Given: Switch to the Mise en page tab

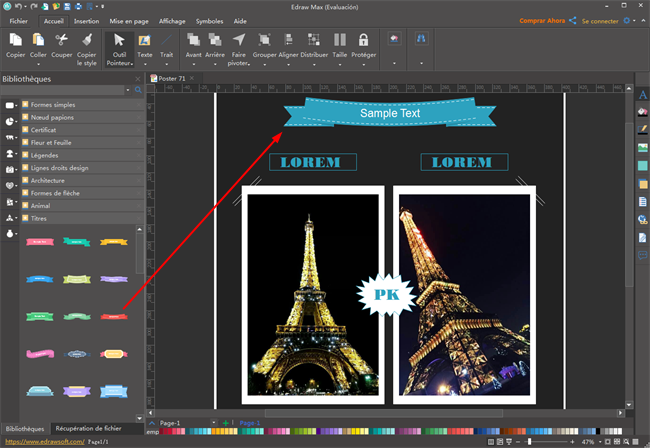Looking at the screenshot, I should 128,20.
